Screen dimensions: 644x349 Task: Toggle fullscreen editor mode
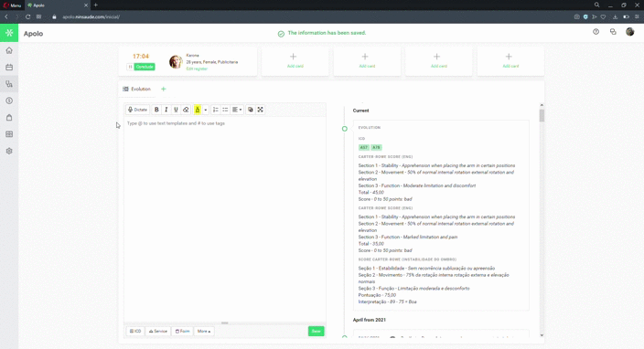pyautogui.click(x=261, y=110)
